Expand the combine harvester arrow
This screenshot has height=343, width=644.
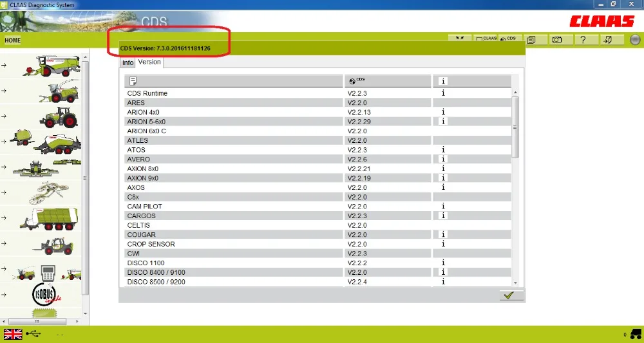(4, 65)
